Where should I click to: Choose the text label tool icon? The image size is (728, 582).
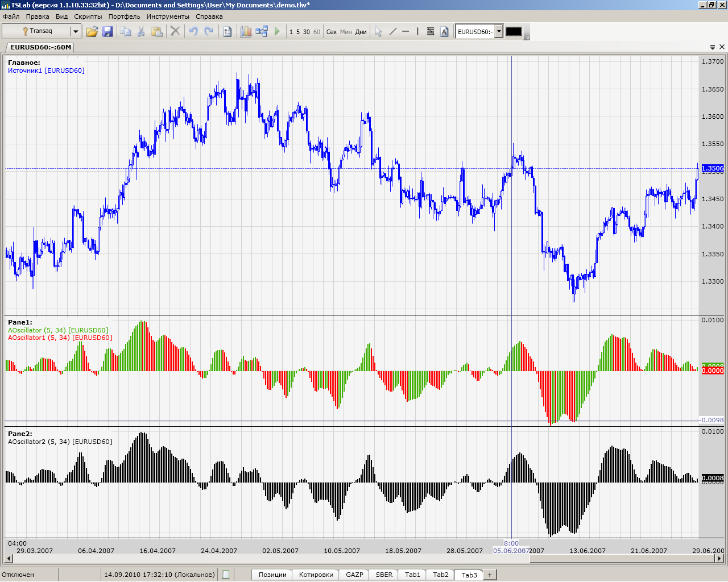tap(444, 32)
